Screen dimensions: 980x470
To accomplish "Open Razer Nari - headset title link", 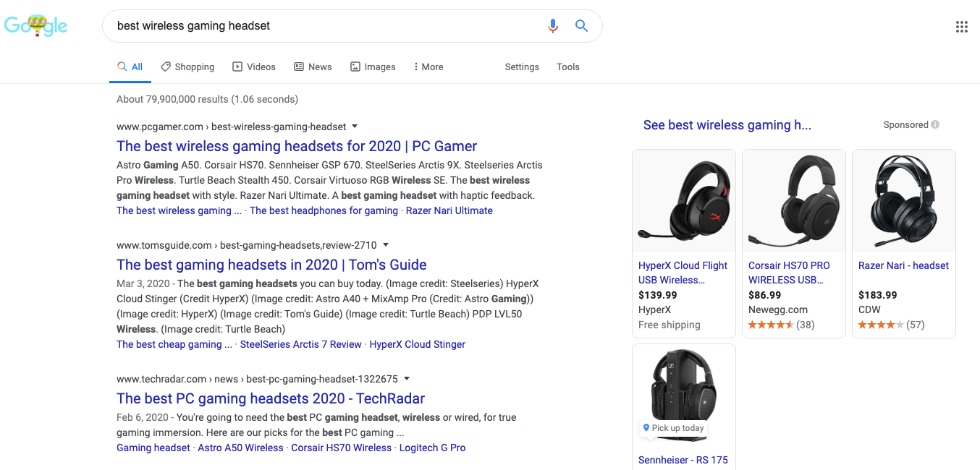I will tap(903, 265).
